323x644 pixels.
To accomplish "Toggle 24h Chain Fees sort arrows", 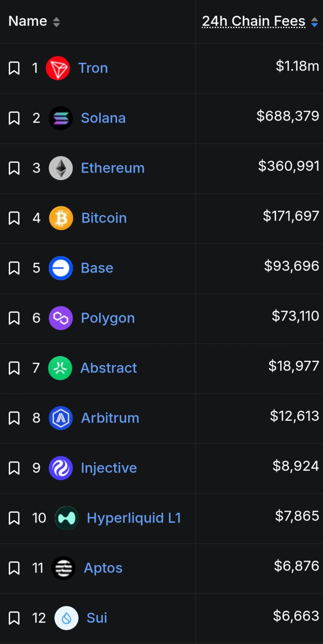I will pos(314,22).
